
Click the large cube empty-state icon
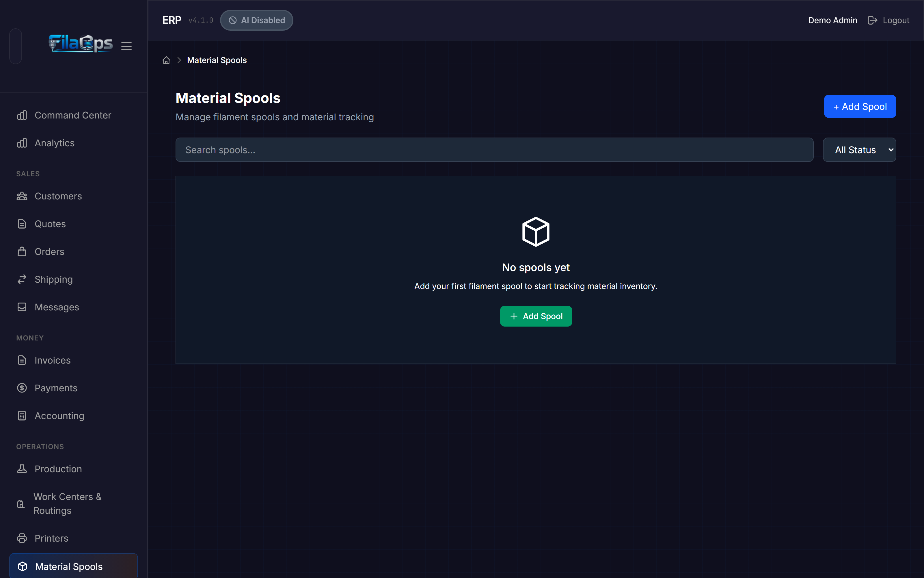(x=536, y=232)
